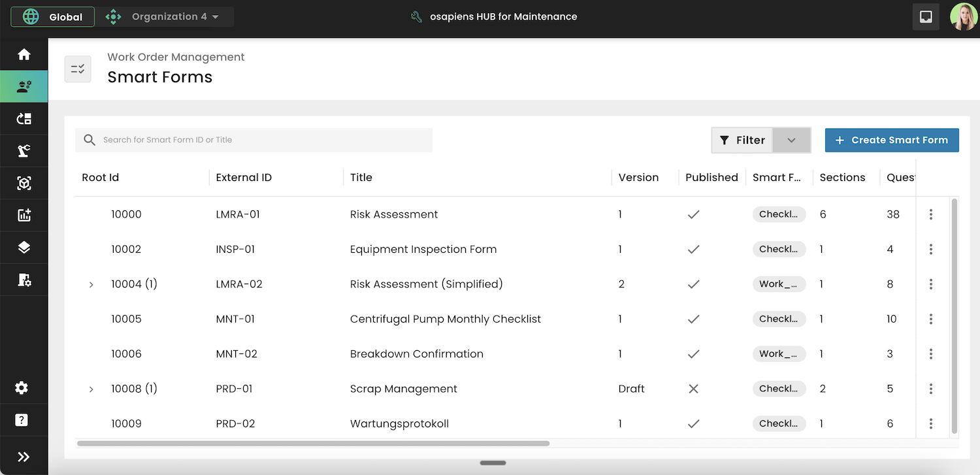This screenshot has height=475, width=980.
Task: Open the Home icon in the sidebar
Action: 24,54
